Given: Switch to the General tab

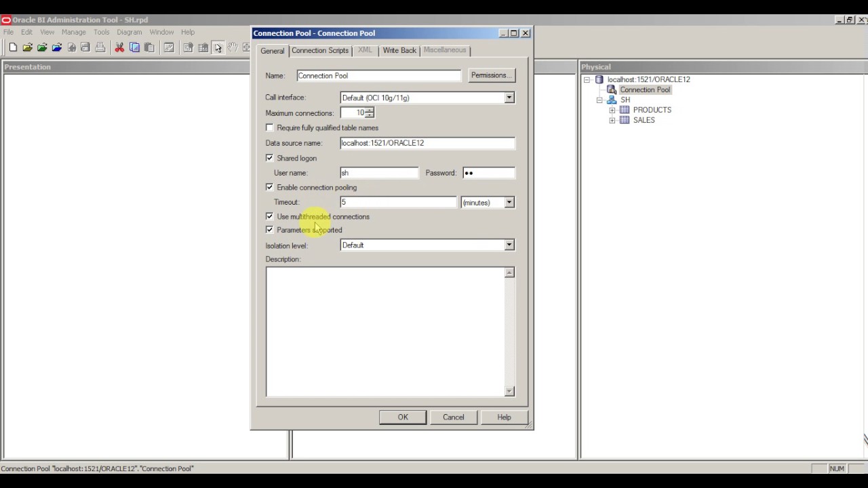Looking at the screenshot, I should click(x=273, y=51).
